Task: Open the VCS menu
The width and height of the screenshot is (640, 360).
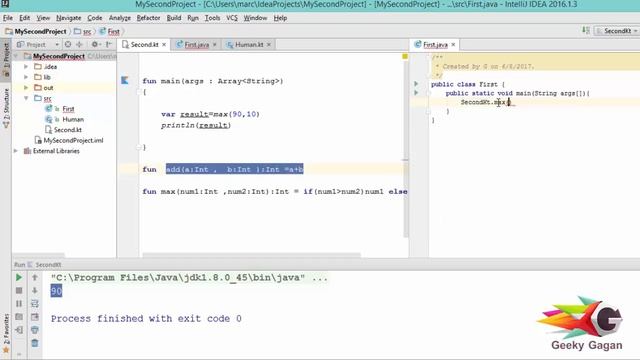Action: (232, 18)
